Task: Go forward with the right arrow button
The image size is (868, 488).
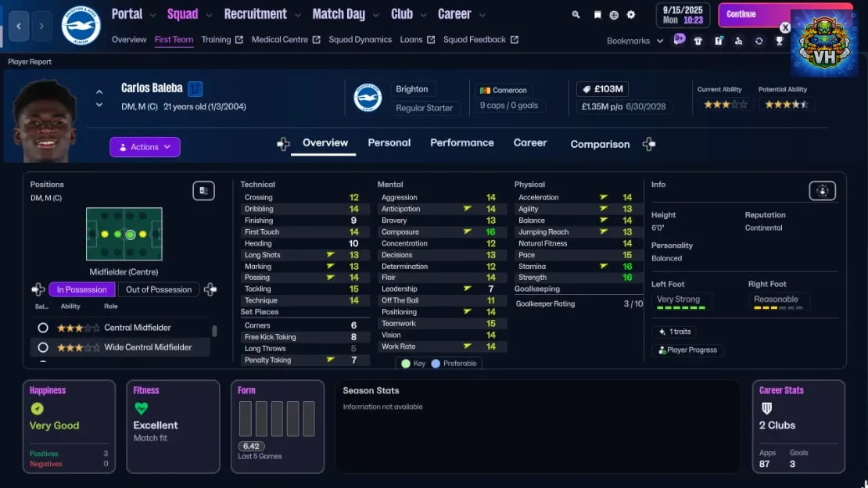Action: click(41, 26)
